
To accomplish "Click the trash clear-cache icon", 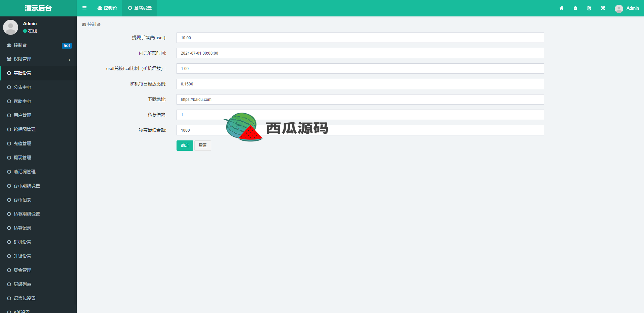I will (575, 8).
